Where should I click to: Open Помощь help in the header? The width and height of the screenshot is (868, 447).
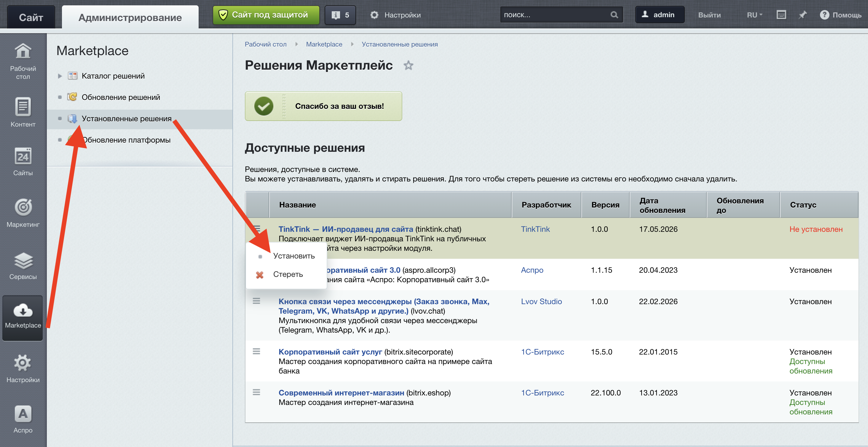(840, 15)
